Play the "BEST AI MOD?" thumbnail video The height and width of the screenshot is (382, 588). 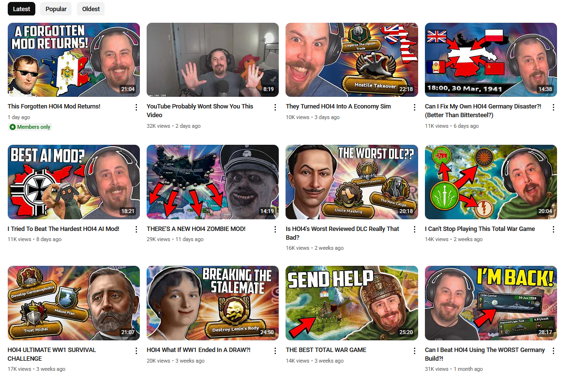pyautogui.click(x=74, y=182)
